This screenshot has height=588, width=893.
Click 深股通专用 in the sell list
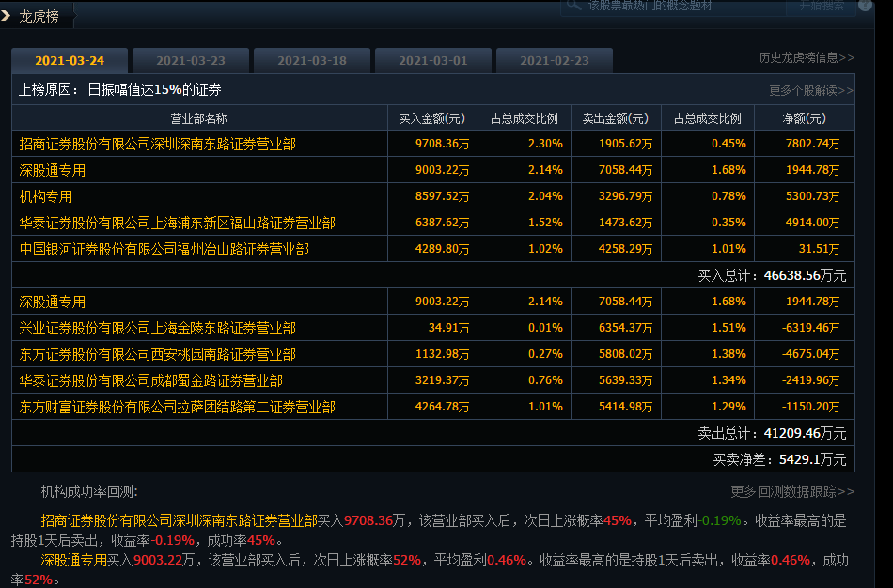click(53, 302)
